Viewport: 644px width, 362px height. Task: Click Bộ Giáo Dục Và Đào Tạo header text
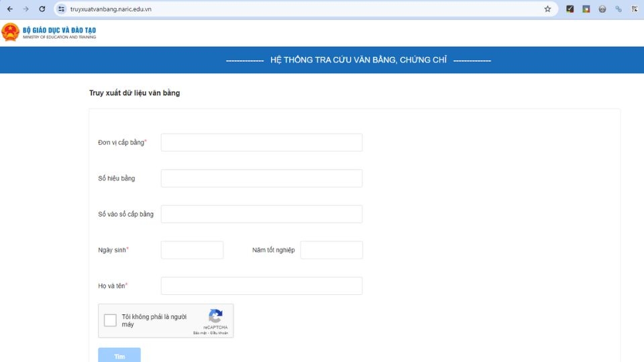pyautogui.click(x=59, y=30)
